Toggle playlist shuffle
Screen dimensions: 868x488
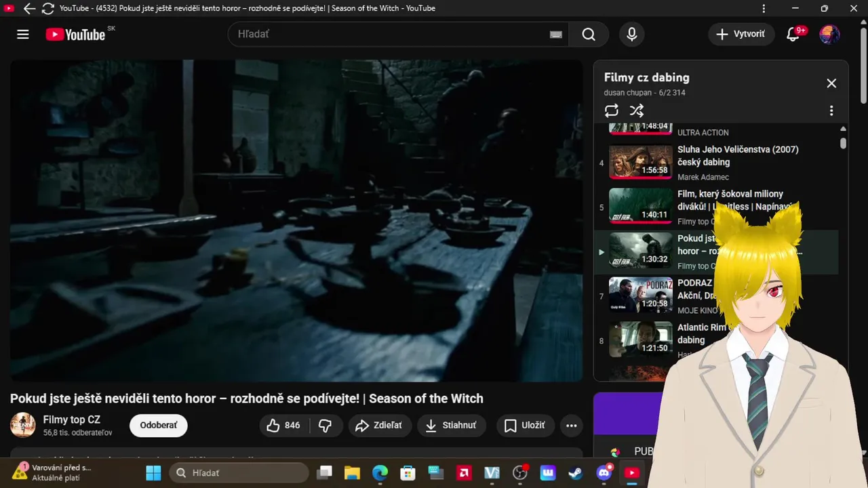tap(637, 110)
